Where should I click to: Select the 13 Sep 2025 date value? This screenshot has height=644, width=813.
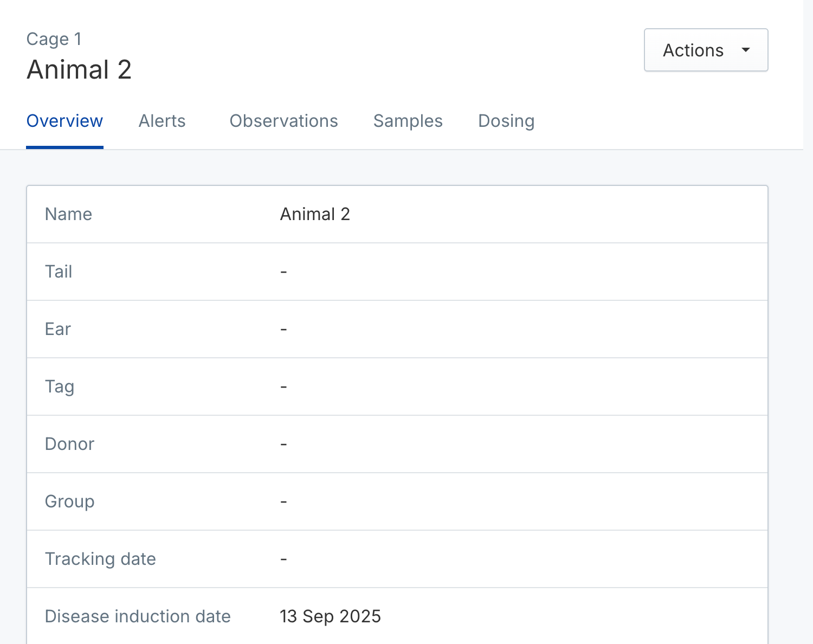(330, 616)
